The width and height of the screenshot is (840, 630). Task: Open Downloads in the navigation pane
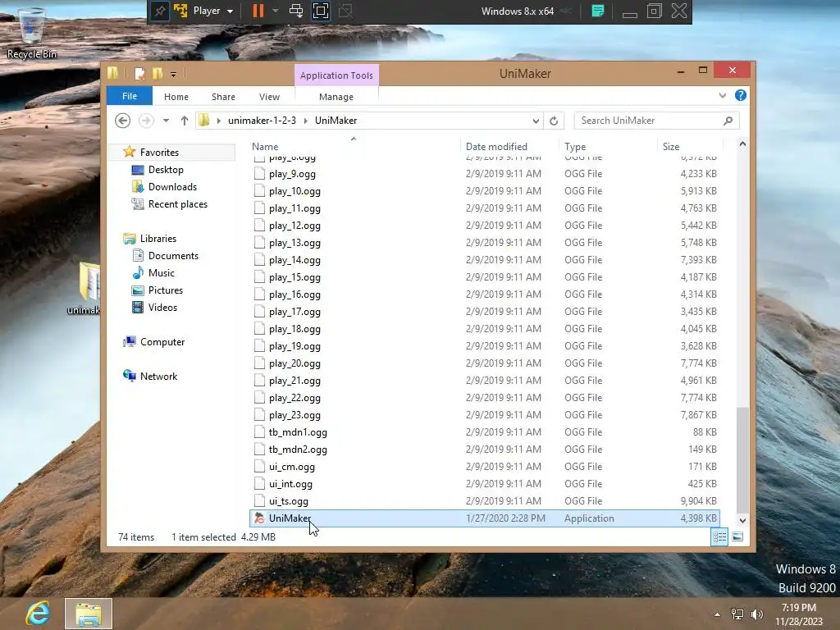[x=172, y=187]
